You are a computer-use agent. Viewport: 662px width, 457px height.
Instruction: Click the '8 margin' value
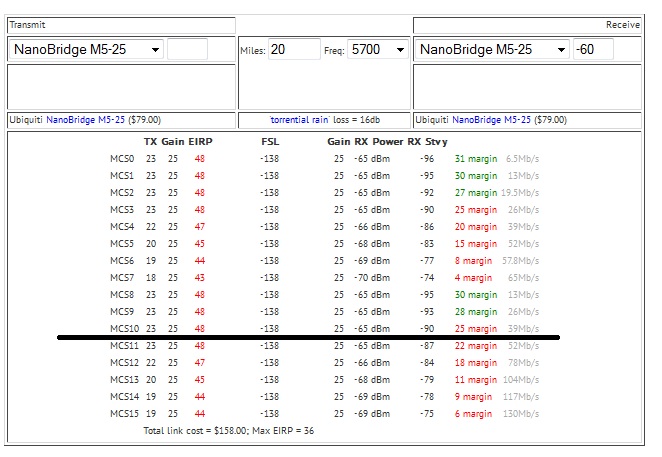(473, 261)
